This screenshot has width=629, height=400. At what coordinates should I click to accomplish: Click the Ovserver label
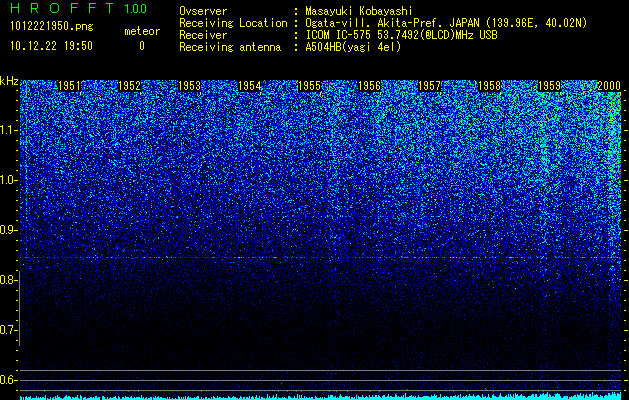tap(203, 11)
